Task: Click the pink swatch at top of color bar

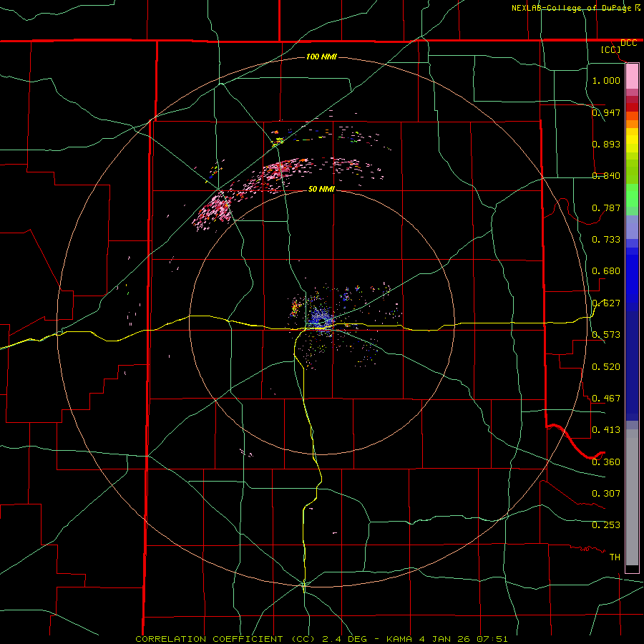Action: point(632,77)
